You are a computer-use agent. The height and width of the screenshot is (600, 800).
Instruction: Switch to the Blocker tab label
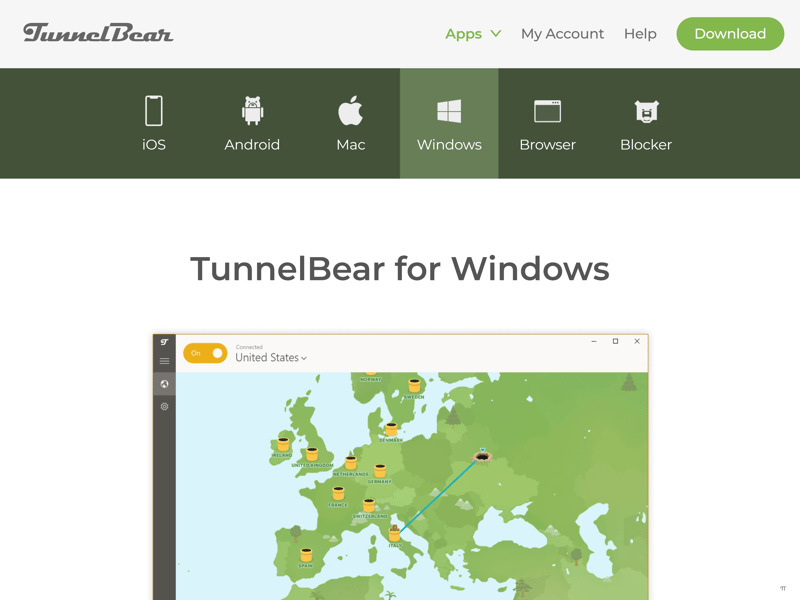pos(646,145)
